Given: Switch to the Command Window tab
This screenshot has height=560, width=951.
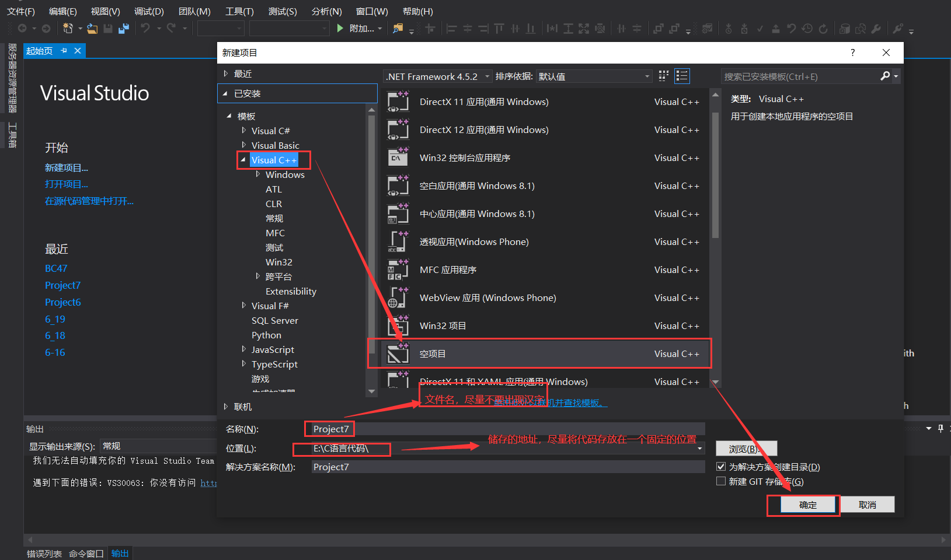Looking at the screenshot, I should (86, 554).
